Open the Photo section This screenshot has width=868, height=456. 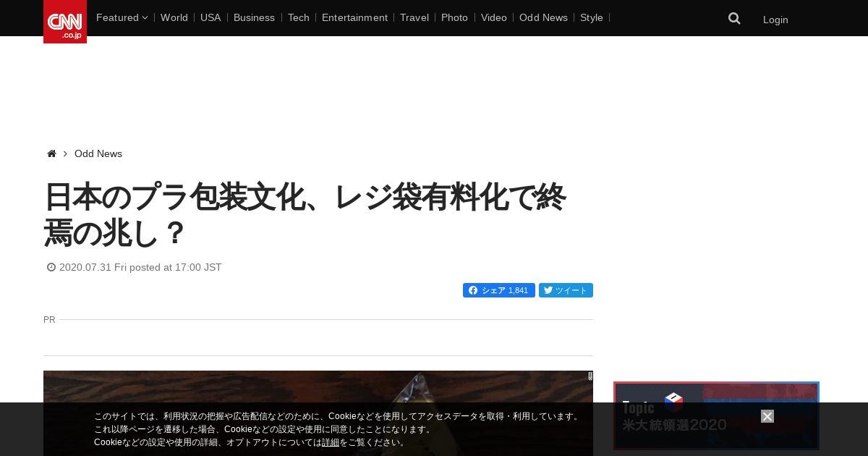pyautogui.click(x=454, y=17)
